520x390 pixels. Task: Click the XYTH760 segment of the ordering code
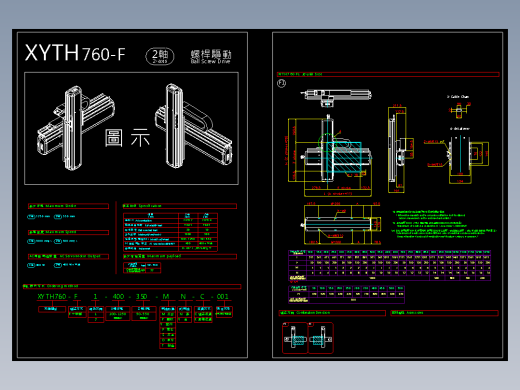52,296
